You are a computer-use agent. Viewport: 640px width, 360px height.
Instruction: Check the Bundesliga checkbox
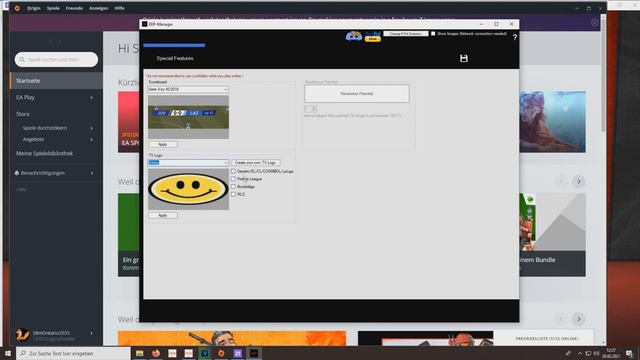pos(233,187)
